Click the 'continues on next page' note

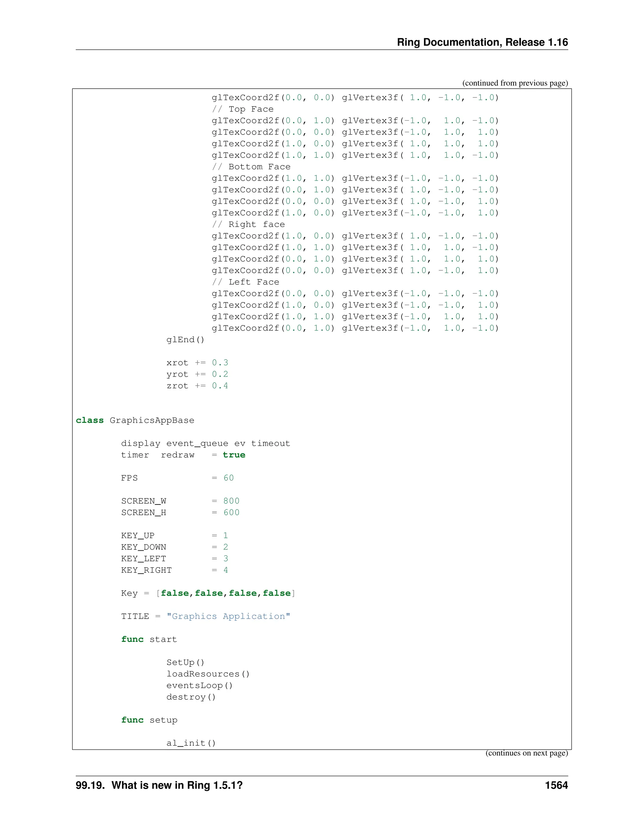point(526,753)
